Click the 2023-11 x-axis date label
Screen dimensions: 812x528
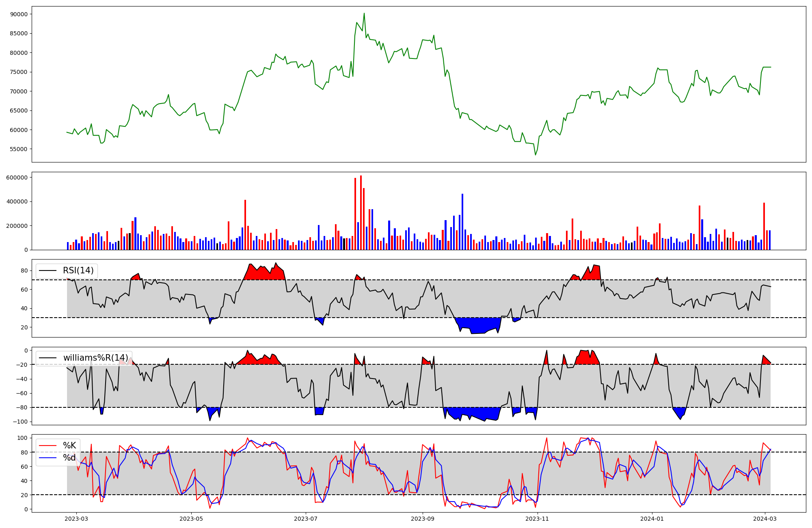click(x=537, y=519)
